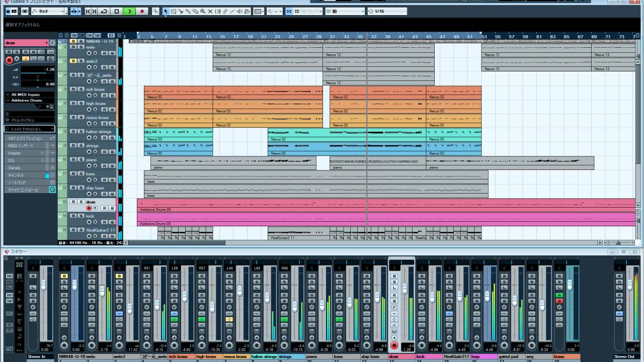
Task: Click the green Play button
Action: coord(129,11)
